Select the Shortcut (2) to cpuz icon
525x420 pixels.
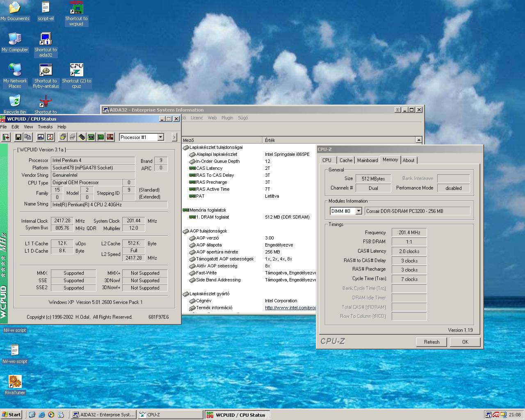[76, 76]
